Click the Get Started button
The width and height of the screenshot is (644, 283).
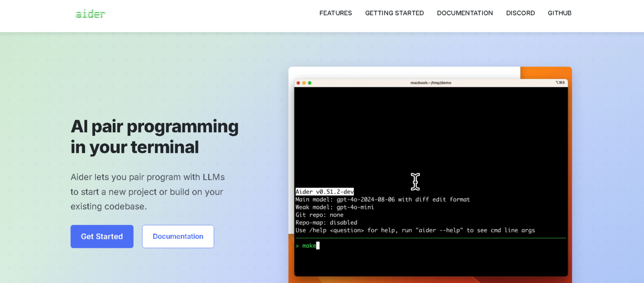[102, 236]
